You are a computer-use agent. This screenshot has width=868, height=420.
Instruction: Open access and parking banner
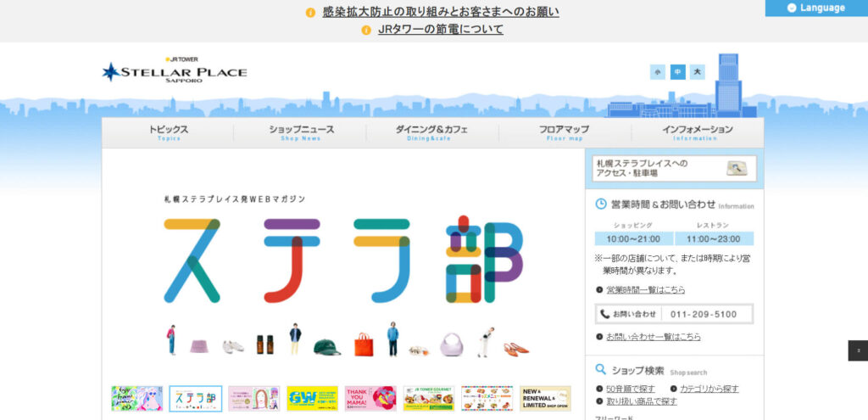pos(674,169)
